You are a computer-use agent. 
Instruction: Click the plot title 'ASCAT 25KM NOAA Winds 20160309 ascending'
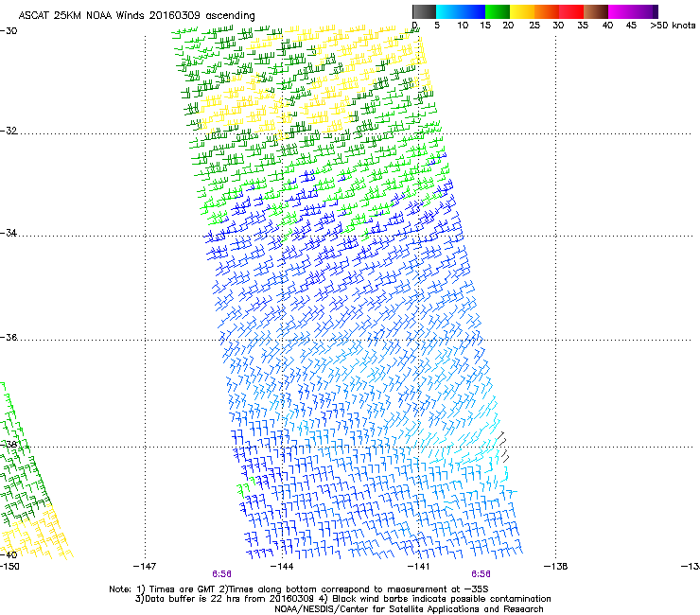(x=136, y=16)
